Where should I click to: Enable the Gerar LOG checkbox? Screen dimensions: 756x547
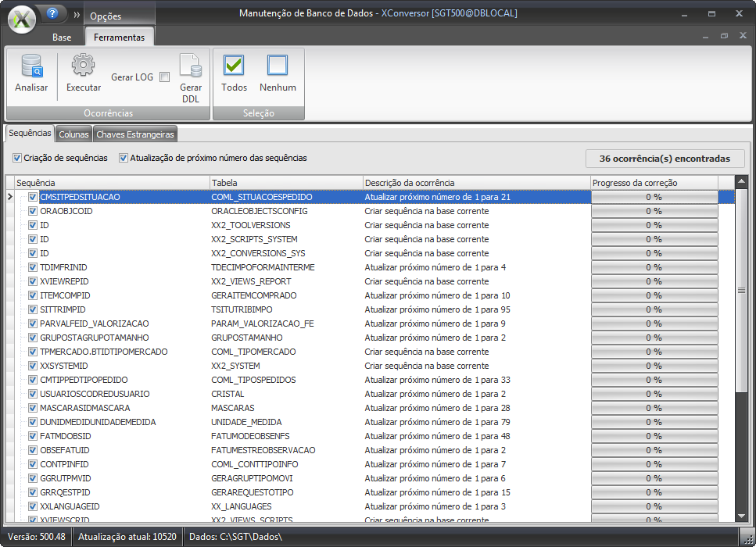coord(164,77)
